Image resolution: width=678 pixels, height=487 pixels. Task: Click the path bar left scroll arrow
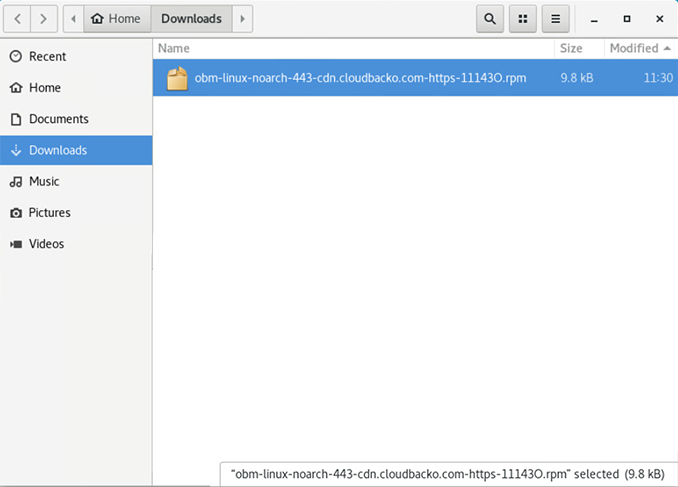pyautogui.click(x=74, y=19)
